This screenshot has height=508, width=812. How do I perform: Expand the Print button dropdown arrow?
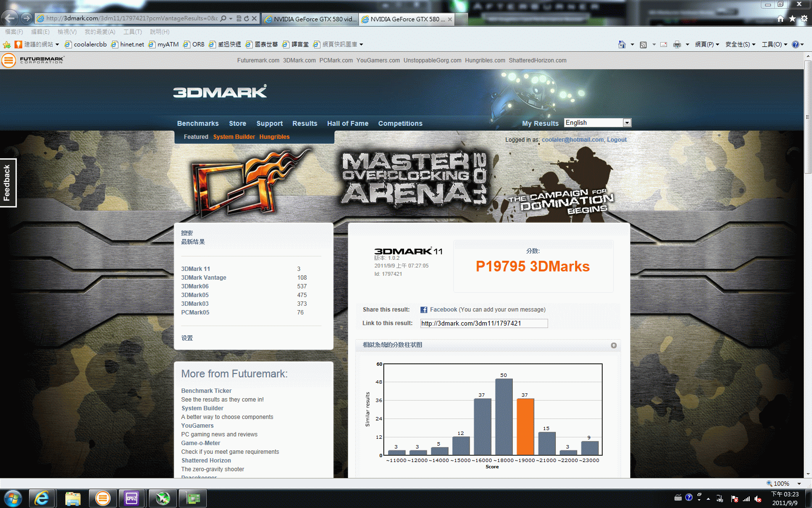pyautogui.click(x=687, y=45)
